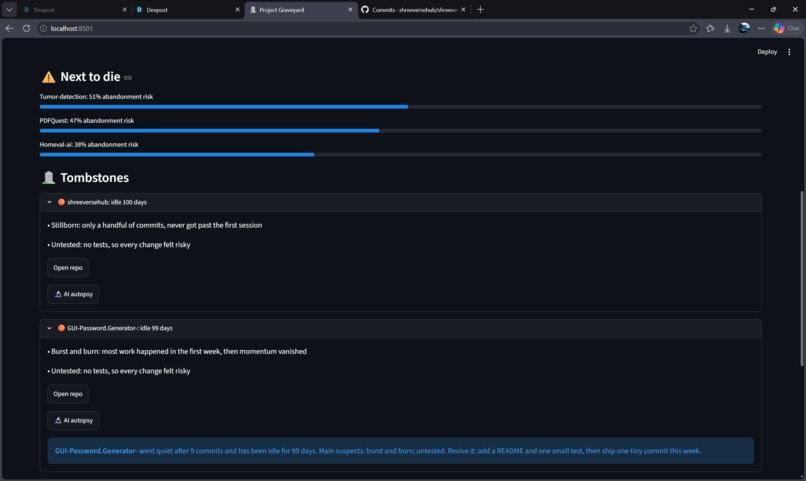This screenshot has width=806, height=481.
Task: Click the Tombstones heading
Action: click(95, 177)
